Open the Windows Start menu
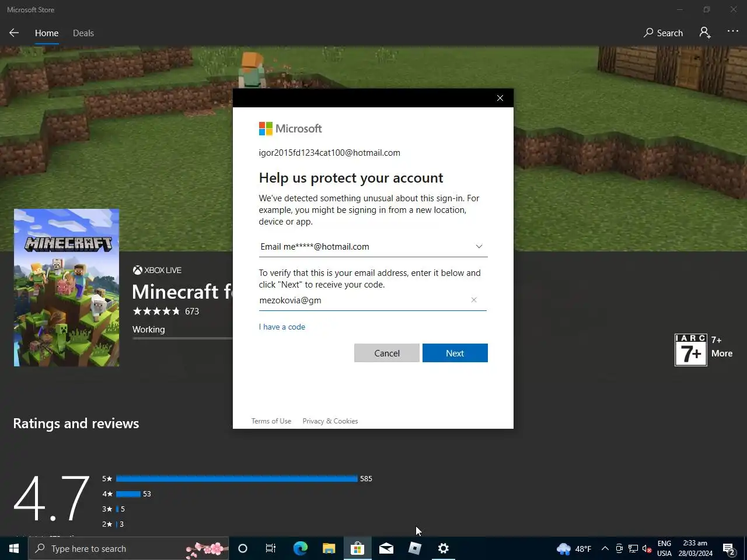Screen dimensions: 747x560 coord(14,548)
